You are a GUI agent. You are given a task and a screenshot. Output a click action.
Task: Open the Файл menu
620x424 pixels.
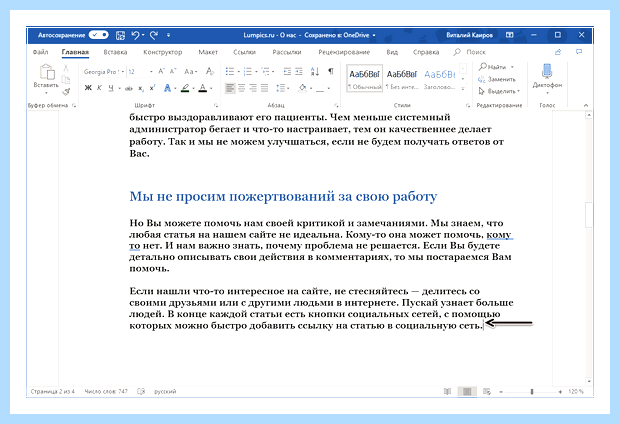click(x=40, y=52)
